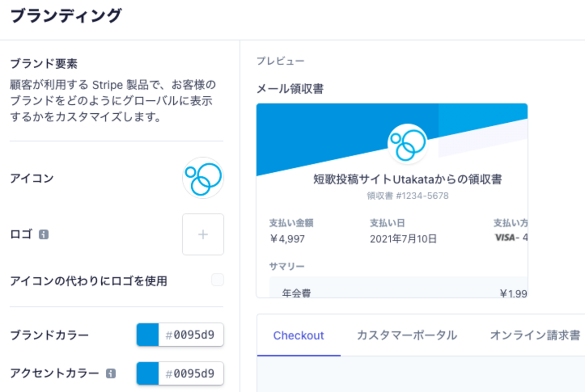Image resolution: width=585 pixels, height=392 pixels.
Task: Enable アイコンの代わりにロゴを使用 checkbox
Action: coord(217,280)
